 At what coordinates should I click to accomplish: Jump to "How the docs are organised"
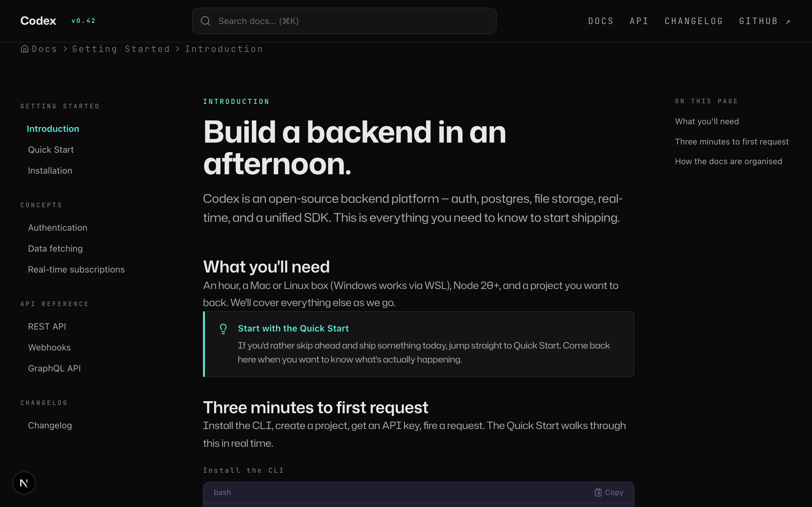(x=728, y=161)
